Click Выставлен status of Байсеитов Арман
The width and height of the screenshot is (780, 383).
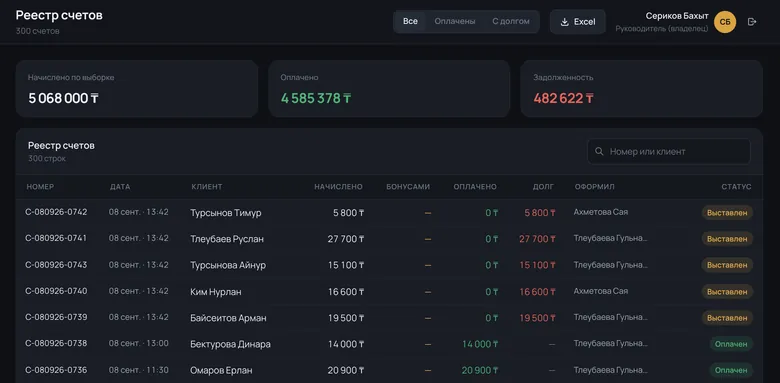tap(727, 318)
